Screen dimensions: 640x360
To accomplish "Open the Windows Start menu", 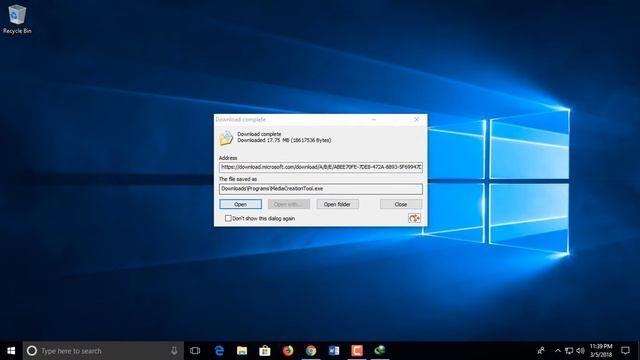I will (x=11, y=351).
